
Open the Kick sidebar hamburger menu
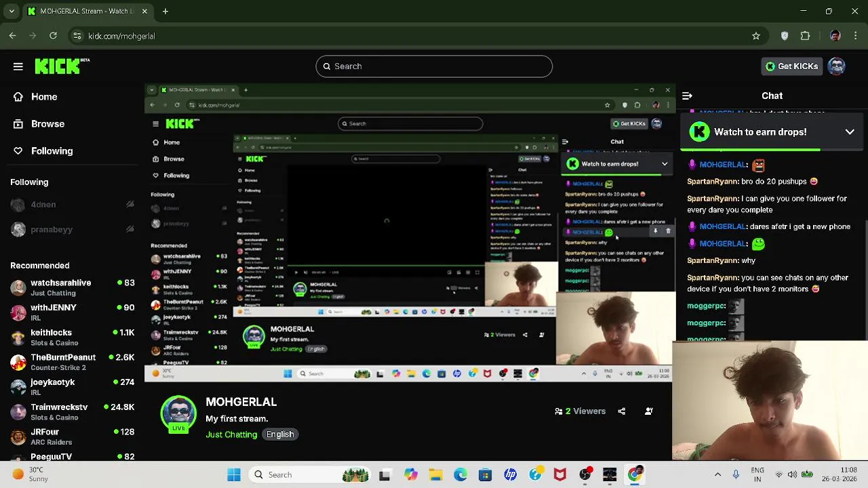pyautogui.click(x=18, y=66)
